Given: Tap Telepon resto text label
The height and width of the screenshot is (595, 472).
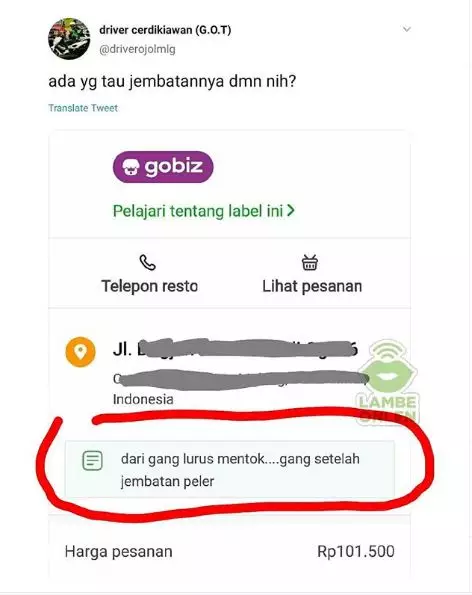Looking at the screenshot, I should (149, 286).
